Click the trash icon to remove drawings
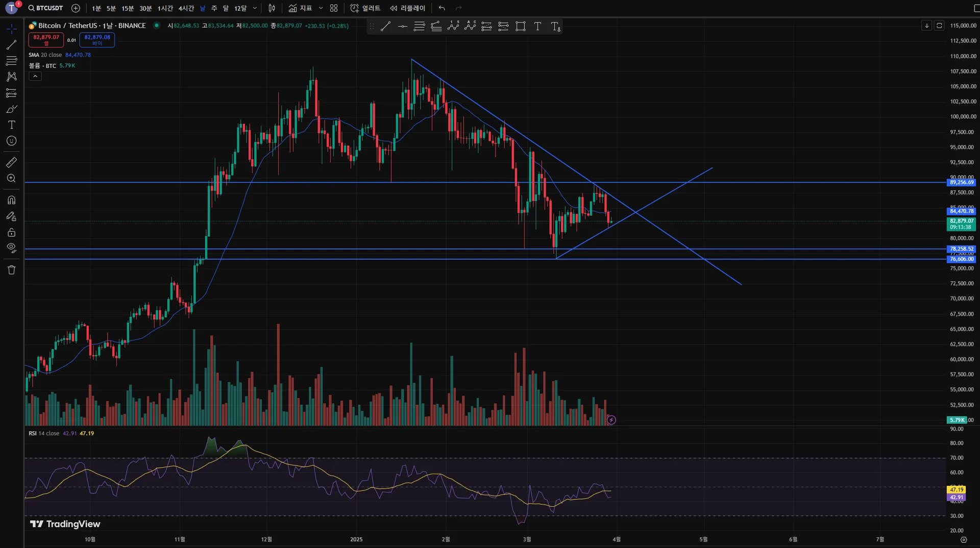Image resolution: width=980 pixels, height=548 pixels. click(x=11, y=270)
